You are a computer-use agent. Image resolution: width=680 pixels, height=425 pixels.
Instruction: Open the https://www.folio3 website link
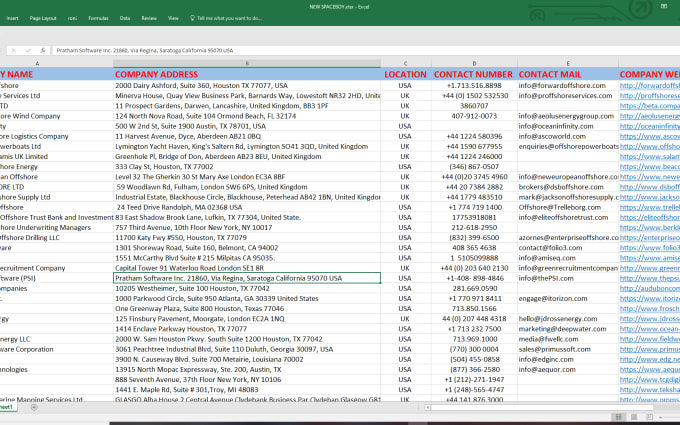coord(650,248)
